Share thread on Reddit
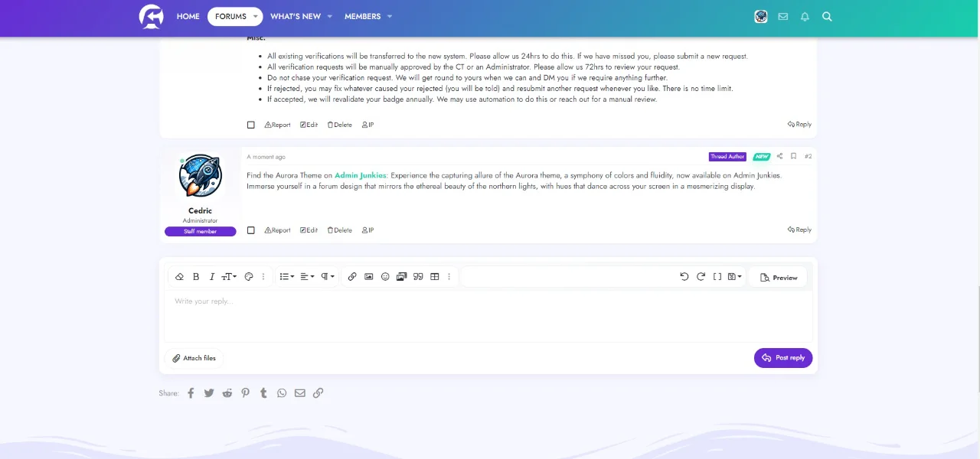 227,393
